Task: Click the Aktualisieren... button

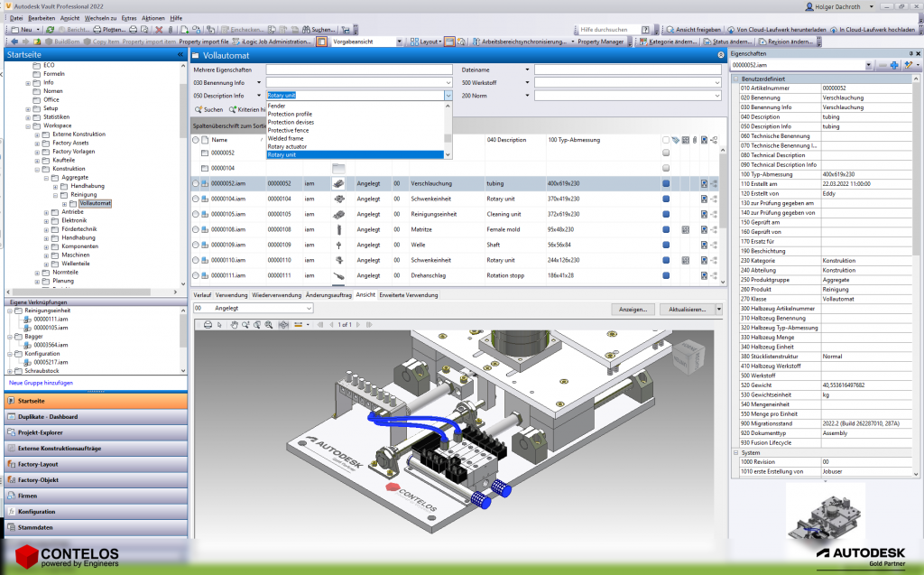Action: 687,309
